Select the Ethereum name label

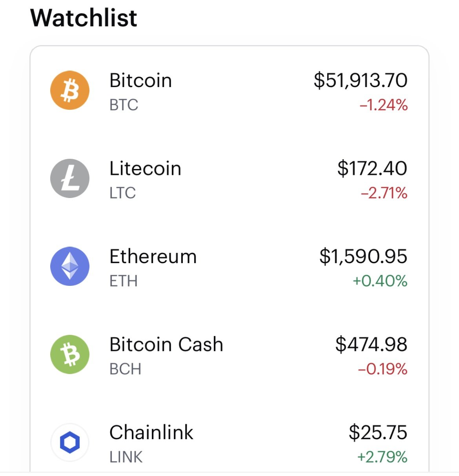(x=153, y=256)
